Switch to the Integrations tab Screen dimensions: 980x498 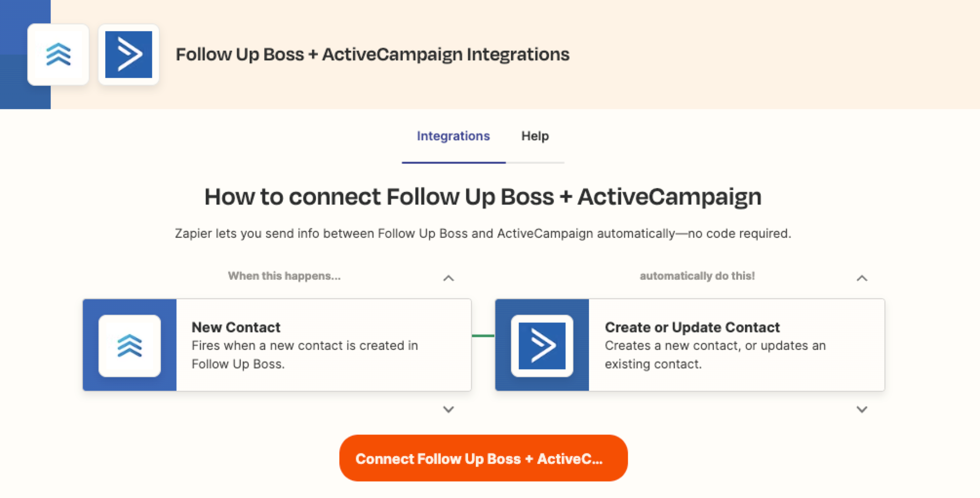tap(453, 136)
